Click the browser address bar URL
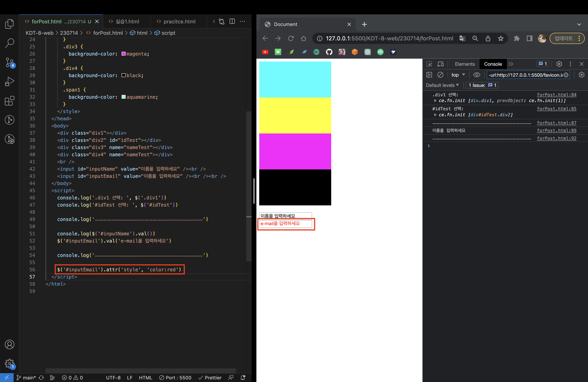The image size is (588, 382). (389, 38)
